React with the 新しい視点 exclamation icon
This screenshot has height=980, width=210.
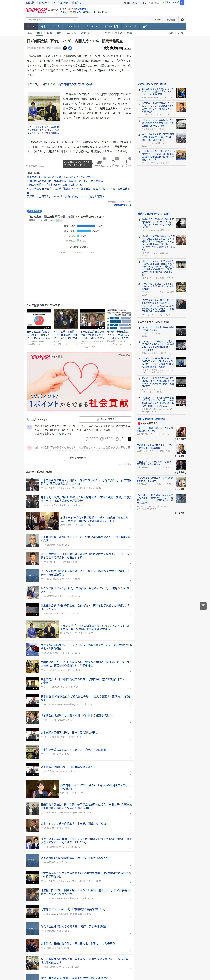coord(127,163)
